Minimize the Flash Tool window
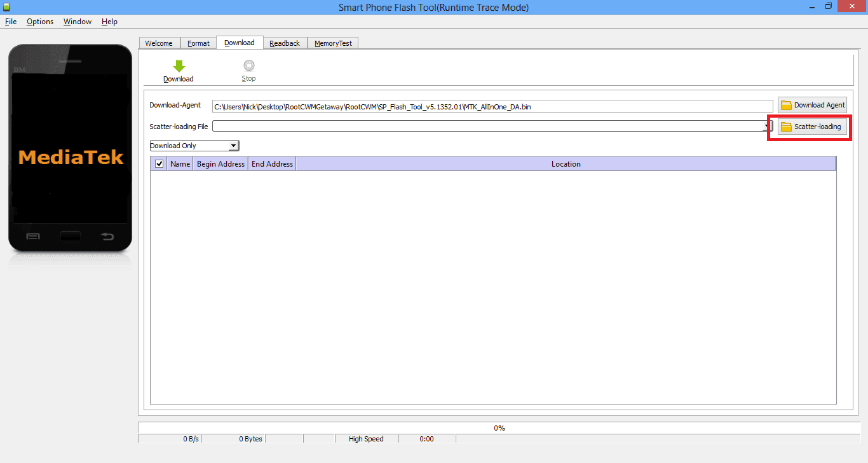Image resolution: width=868 pixels, height=463 pixels. [x=811, y=6]
